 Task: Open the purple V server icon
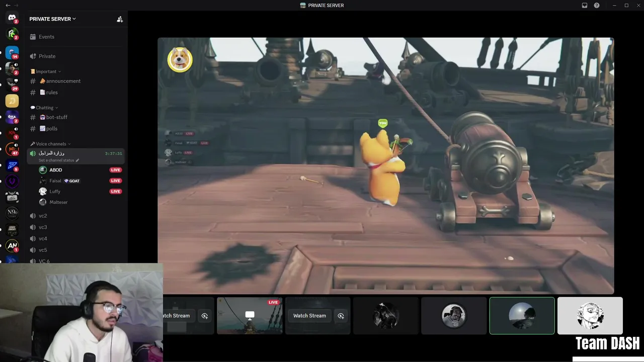click(12, 182)
